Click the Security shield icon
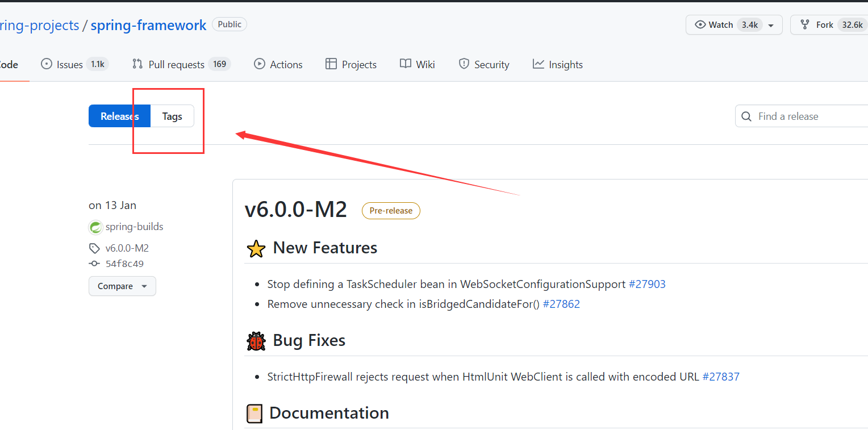Viewport: 868px width, 430px height. coord(464,64)
